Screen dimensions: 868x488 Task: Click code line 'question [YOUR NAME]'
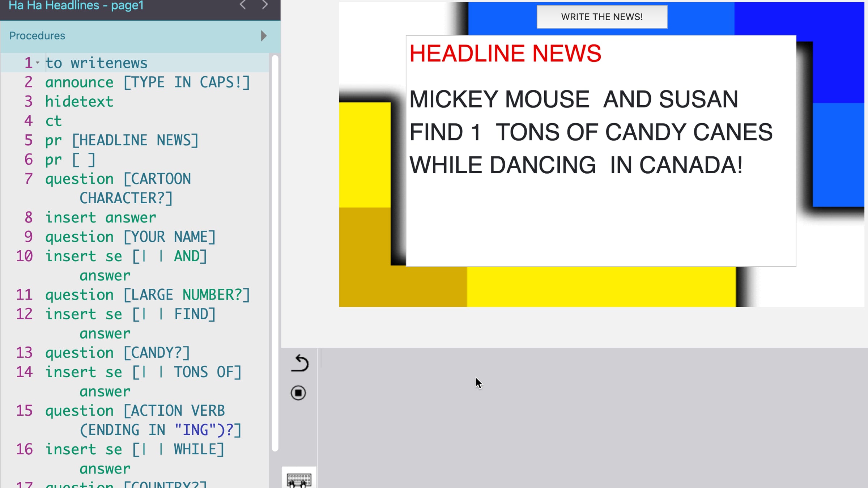coord(131,237)
